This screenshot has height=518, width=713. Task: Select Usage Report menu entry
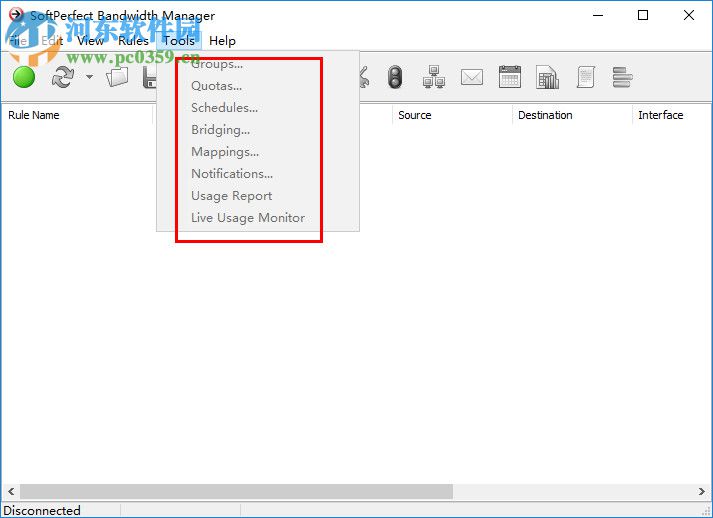[231, 196]
